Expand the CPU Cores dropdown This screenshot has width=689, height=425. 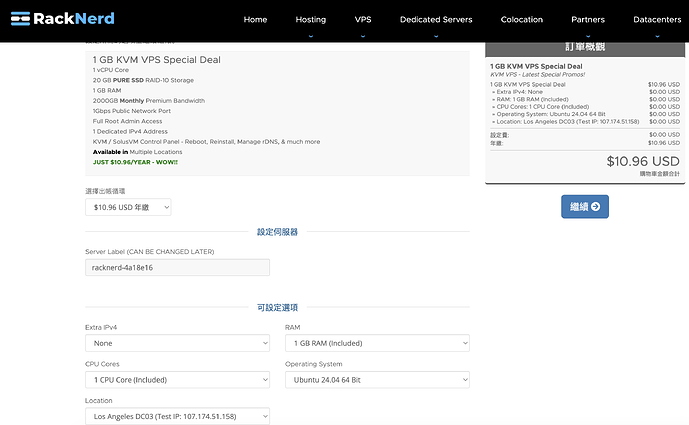(177, 380)
